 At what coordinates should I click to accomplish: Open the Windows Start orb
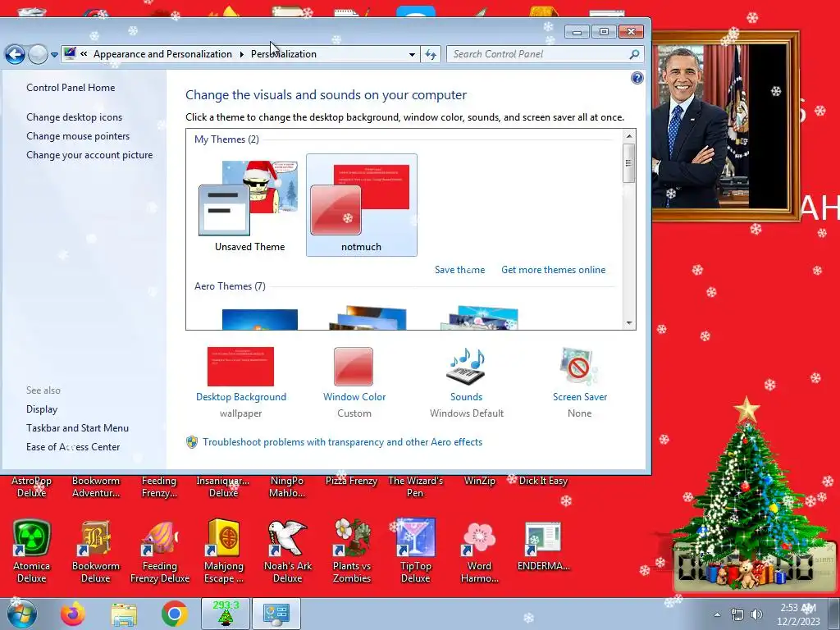point(21,614)
